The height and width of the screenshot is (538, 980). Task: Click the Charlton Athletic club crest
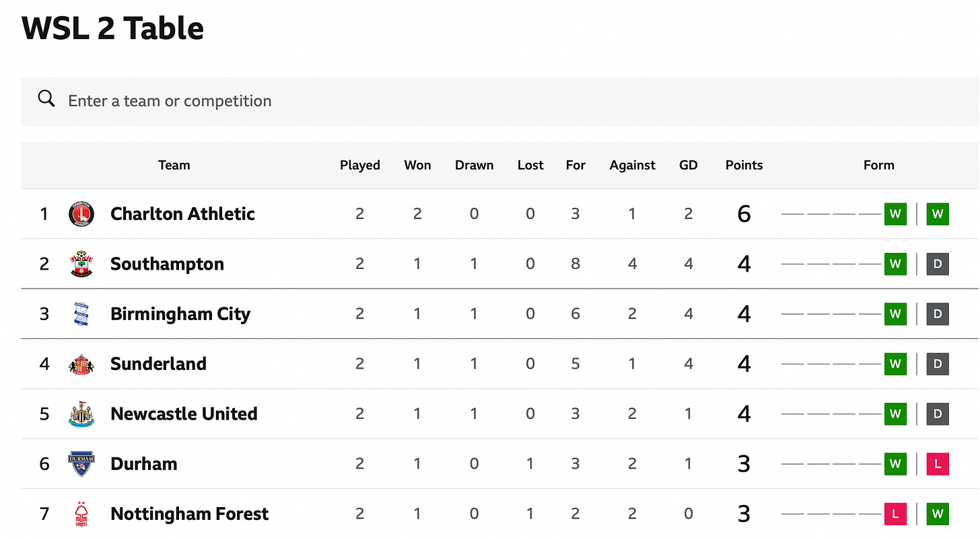81,214
